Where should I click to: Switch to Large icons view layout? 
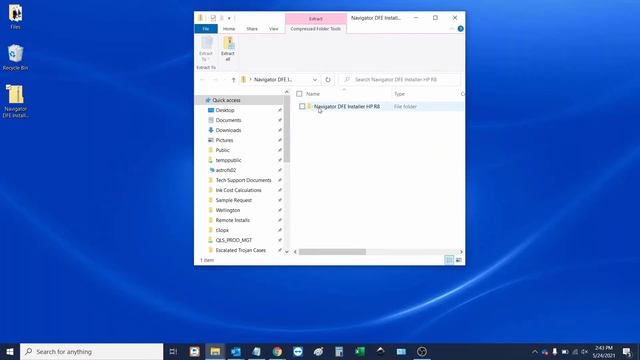[x=459, y=260]
